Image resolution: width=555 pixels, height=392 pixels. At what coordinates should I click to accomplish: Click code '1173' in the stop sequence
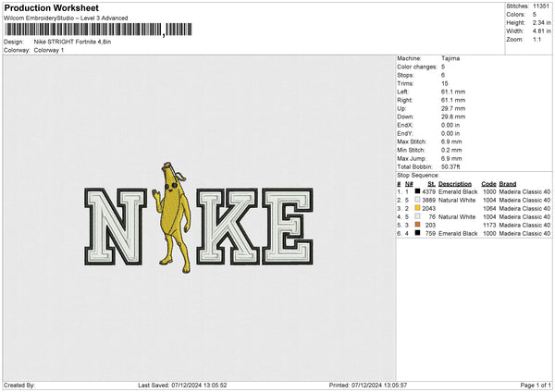tap(489, 225)
